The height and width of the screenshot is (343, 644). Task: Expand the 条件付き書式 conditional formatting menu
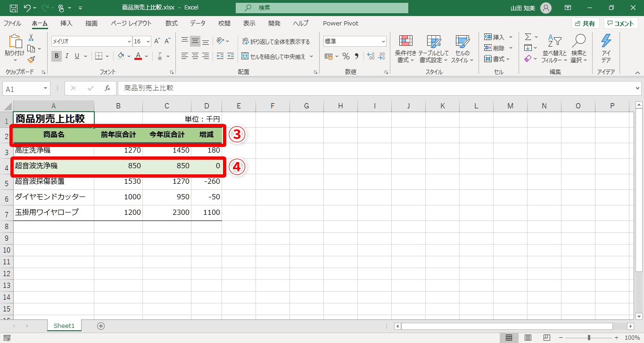pyautogui.click(x=405, y=49)
